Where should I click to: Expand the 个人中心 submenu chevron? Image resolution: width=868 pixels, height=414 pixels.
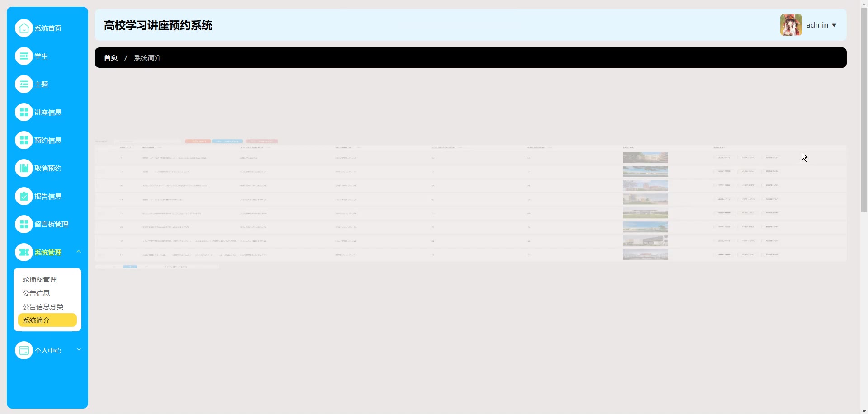click(x=79, y=349)
